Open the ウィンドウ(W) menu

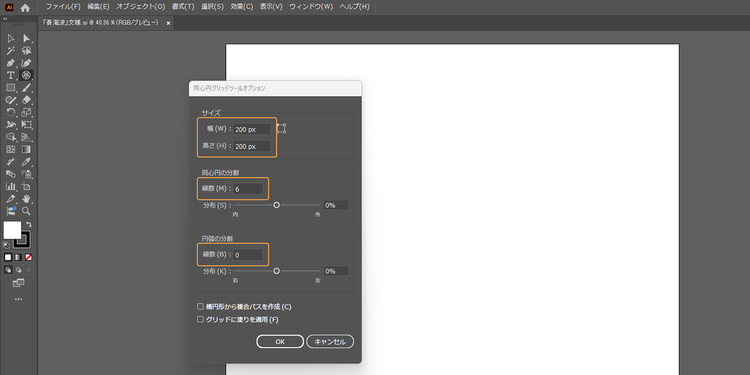(x=311, y=7)
